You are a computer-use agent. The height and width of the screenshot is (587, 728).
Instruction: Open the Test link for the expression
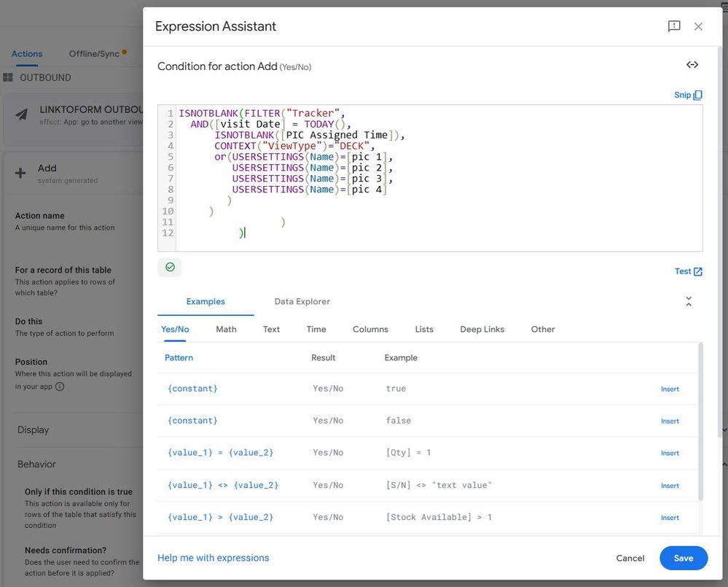point(688,271)
